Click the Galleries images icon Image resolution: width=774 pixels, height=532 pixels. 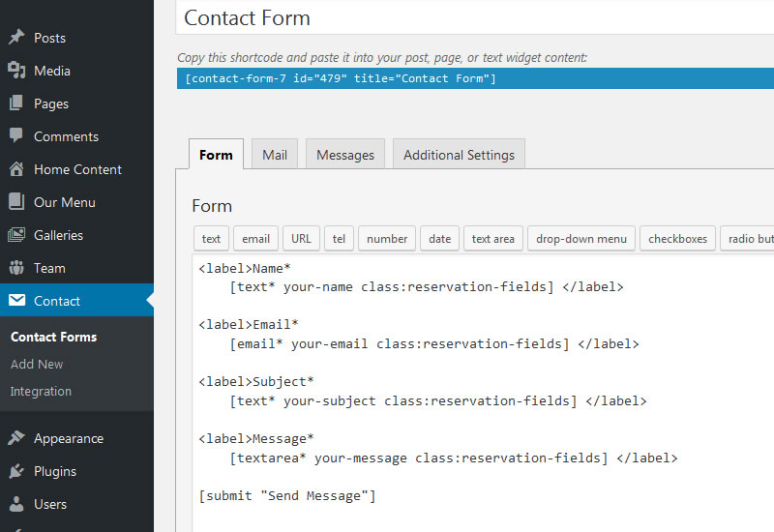(16, 235)
